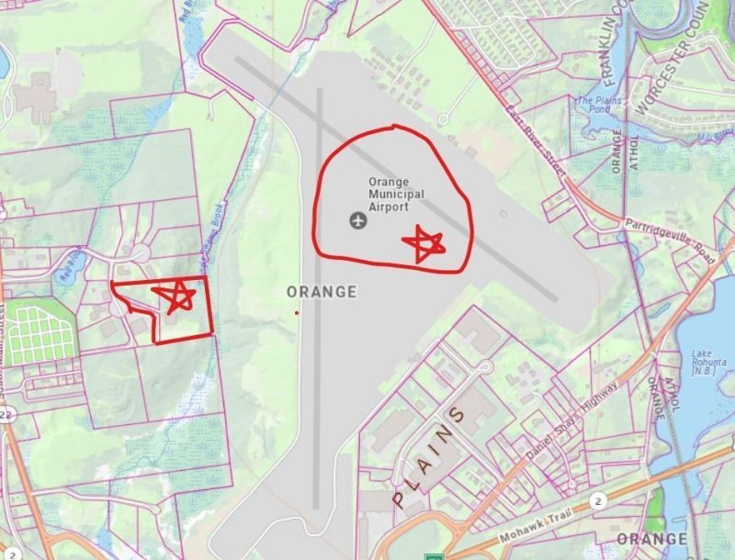Click the Mohawk Trail road label

[537, 526]
